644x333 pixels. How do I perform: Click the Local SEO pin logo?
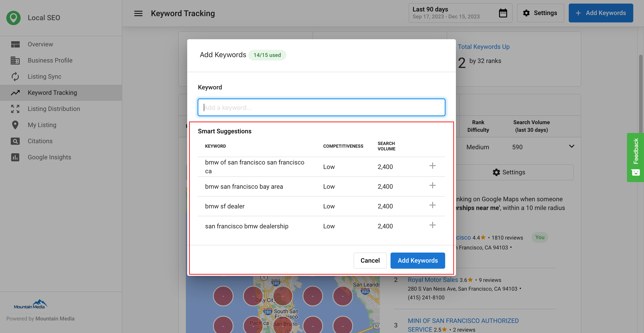pyautogui.click(x=13, y=17)
